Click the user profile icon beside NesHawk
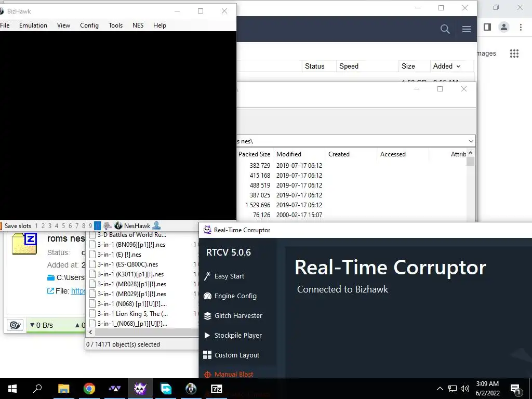Screen dimensions: 532x399 click(156, 225)
